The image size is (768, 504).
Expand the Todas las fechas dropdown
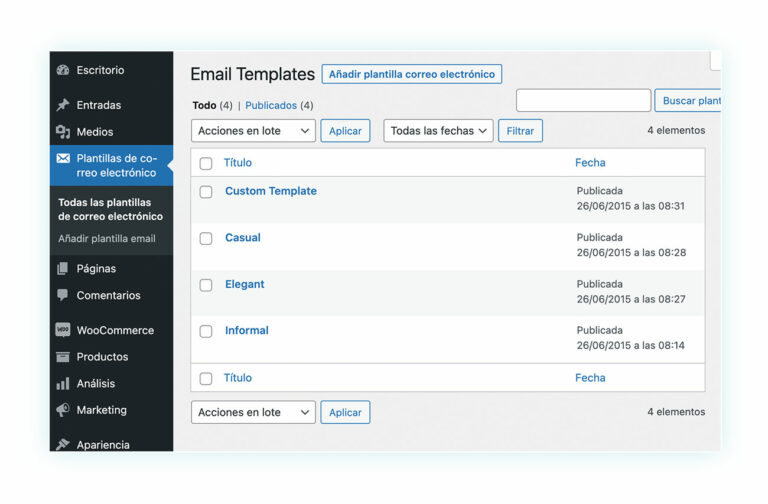[x=439, y=131]
